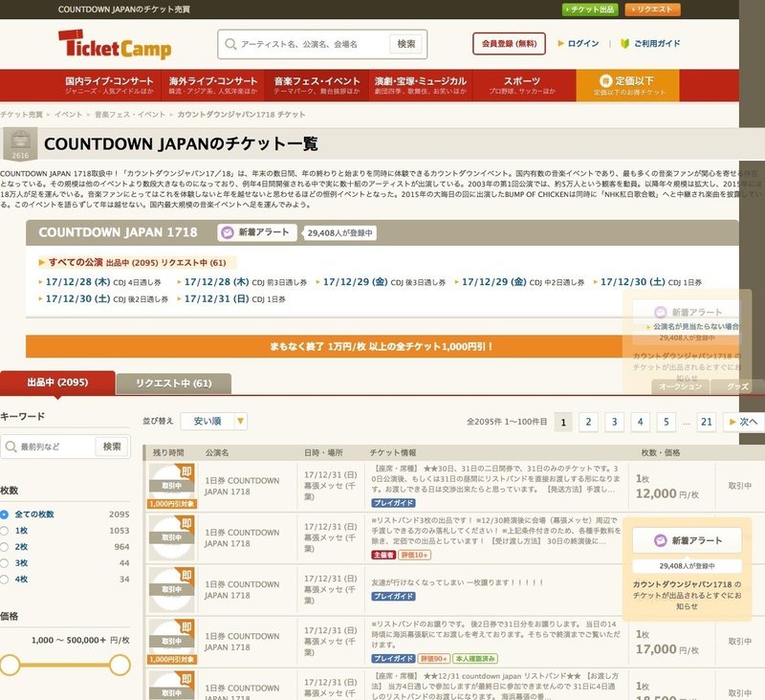Click the イベント breadcrumb link
765x700 pixels.
68,114
